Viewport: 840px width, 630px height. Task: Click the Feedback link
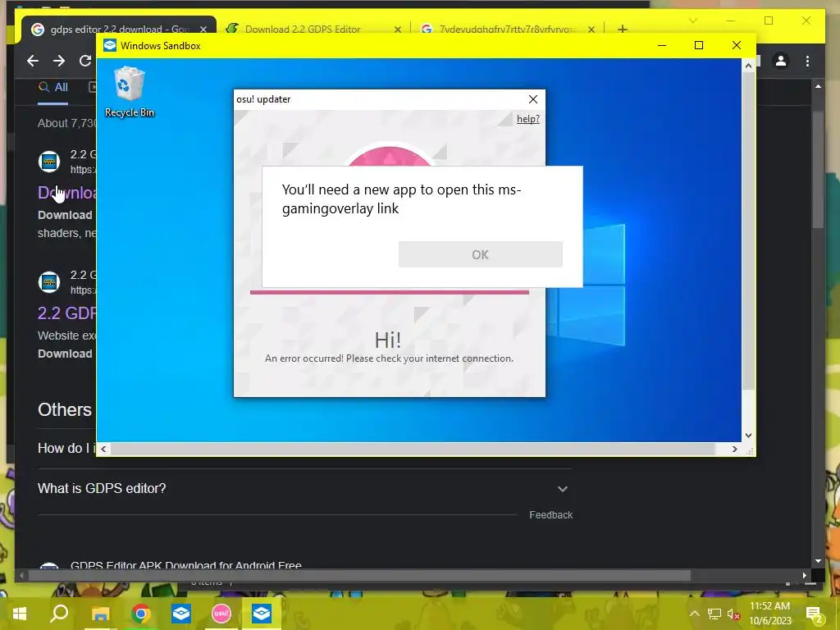(x=550, y=515)
